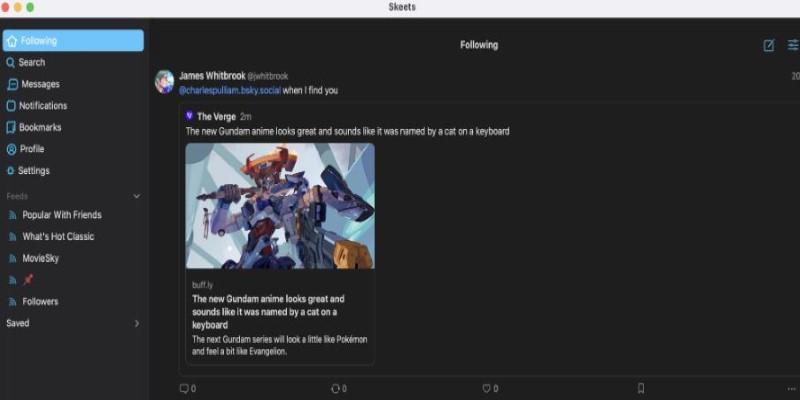Expand the Saved section
Image resolution: width=800 pixels, height=400 pixels.
click(137, 323)
